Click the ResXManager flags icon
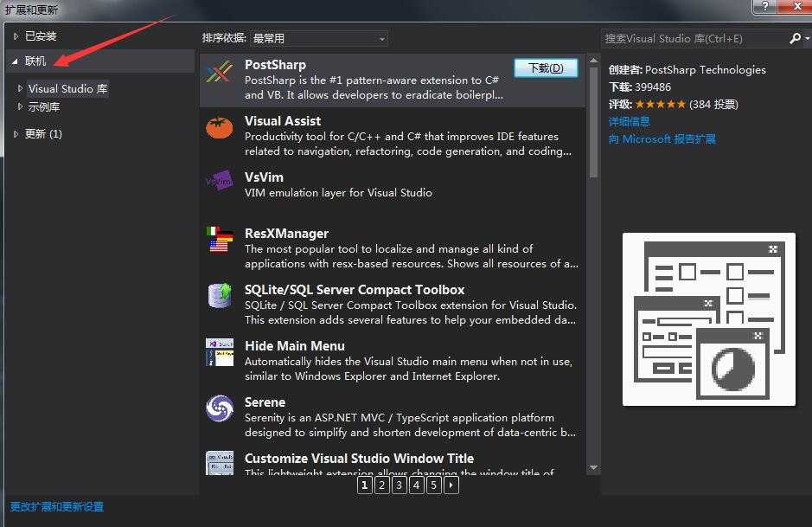This screenshot has width=812, height=527. (x=219, y=240)
